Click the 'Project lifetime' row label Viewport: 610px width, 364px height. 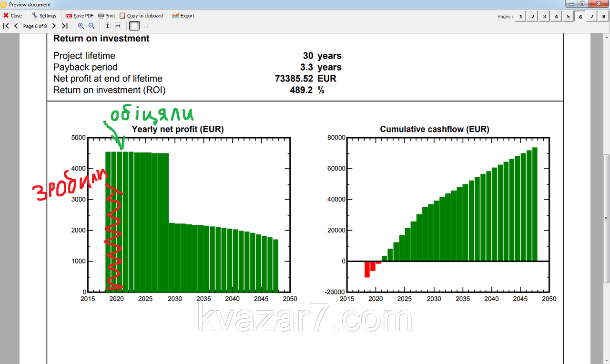(x=84, y=56)
